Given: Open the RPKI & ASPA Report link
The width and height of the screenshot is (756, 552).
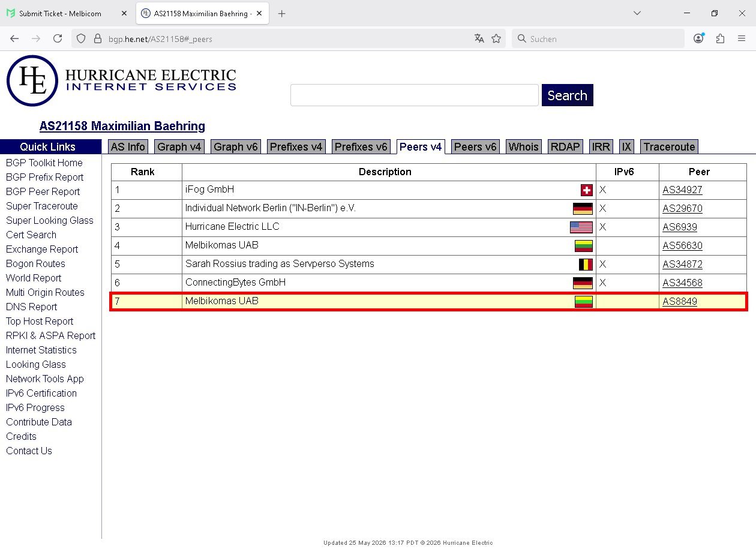Looking at the screenshot, I should pos(51,335).
